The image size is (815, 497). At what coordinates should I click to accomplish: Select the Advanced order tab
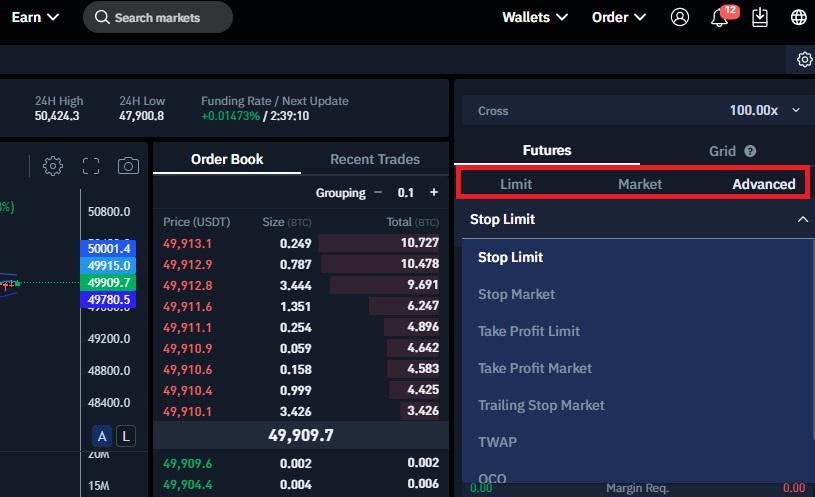[x=764, y=184]
